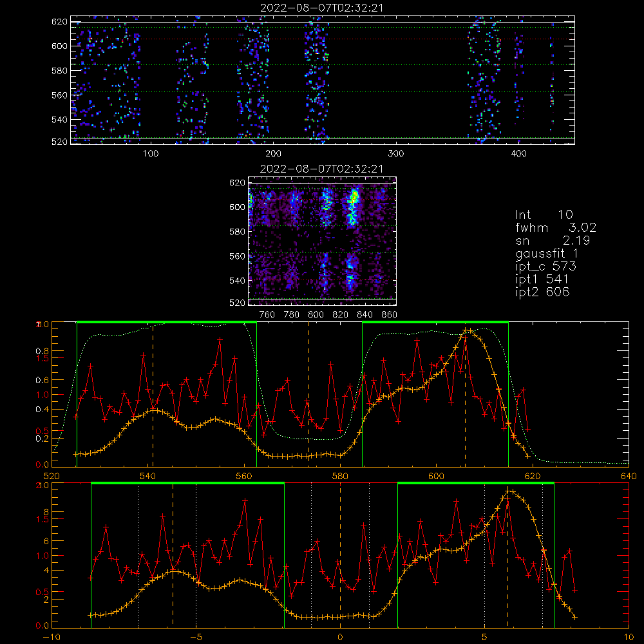644x644 pixels.
Task: Click the dashed orange marker at 573
Action: pos(309,394)
